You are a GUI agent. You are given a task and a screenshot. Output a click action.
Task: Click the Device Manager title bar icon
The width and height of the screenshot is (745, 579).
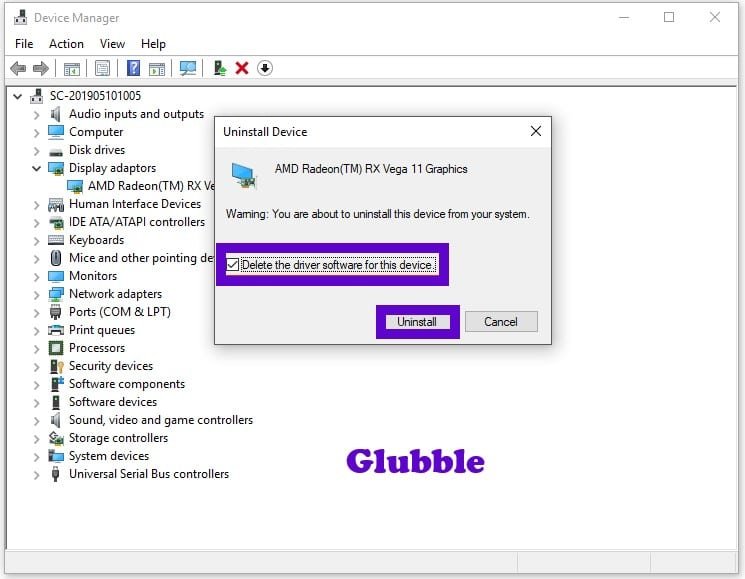[x=20, y=18]
